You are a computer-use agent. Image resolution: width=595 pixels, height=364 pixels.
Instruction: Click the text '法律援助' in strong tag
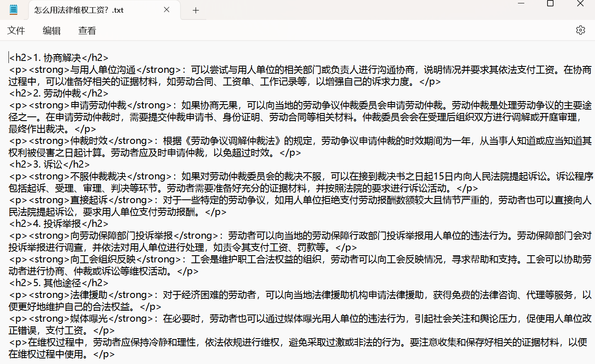89,295
